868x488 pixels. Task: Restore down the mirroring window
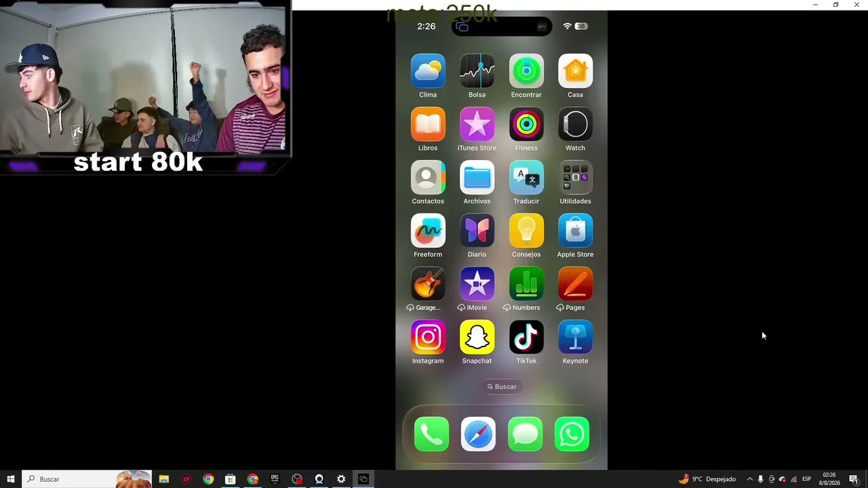836,5
